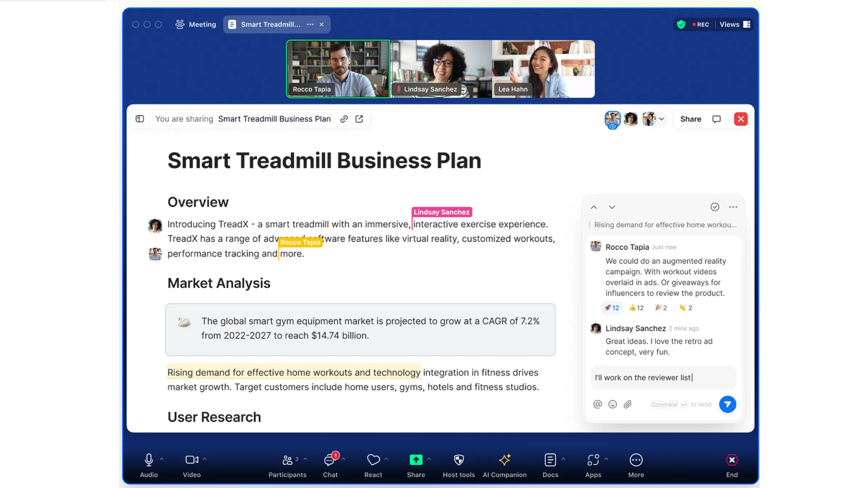Expand the Participants options arrow
868x488 pixels.
point(305,459)
